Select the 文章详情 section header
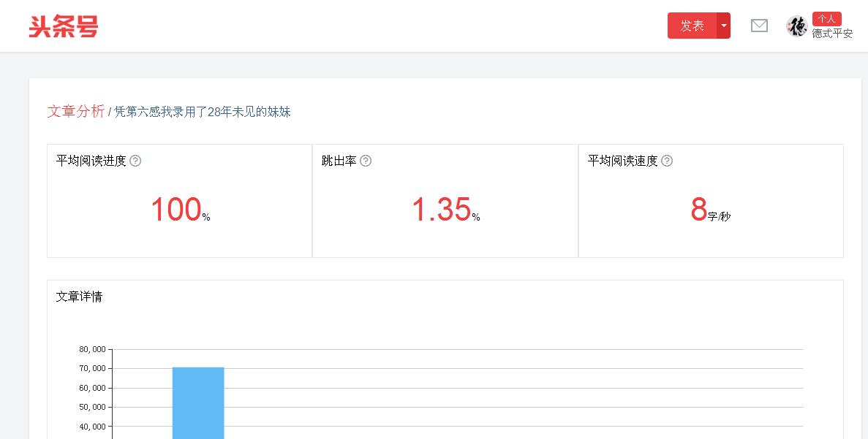The height and width of the screenshot is (439, 868). click(78, 296)
